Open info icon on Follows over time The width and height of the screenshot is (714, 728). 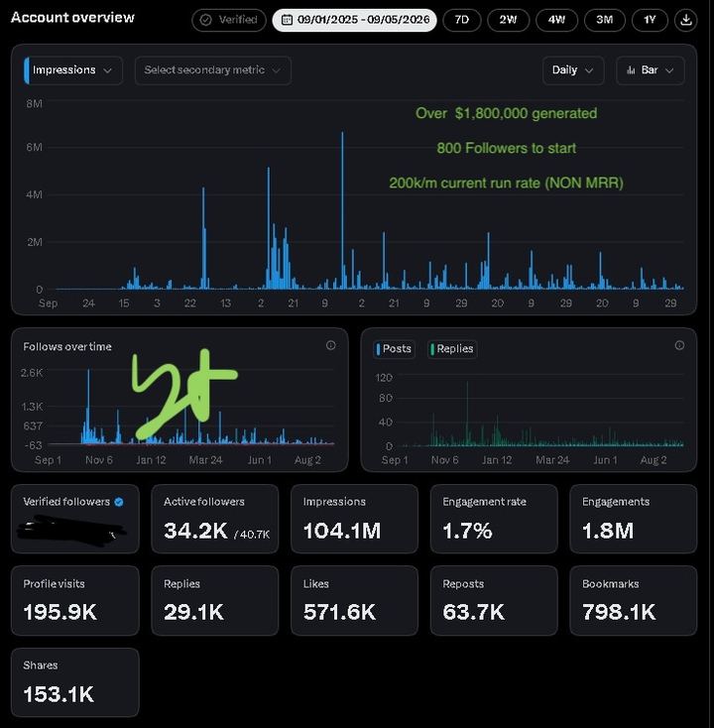[x=330, y=345]
